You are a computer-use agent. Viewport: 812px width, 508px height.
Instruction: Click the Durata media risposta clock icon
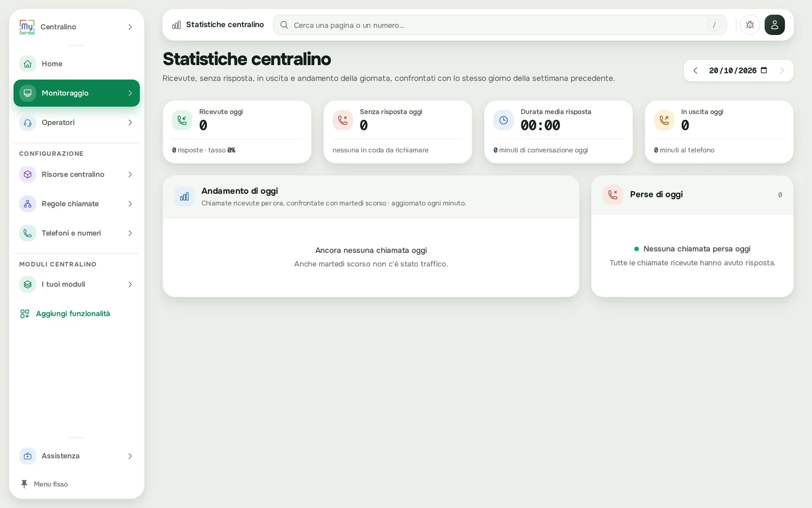tap(503, 120)
